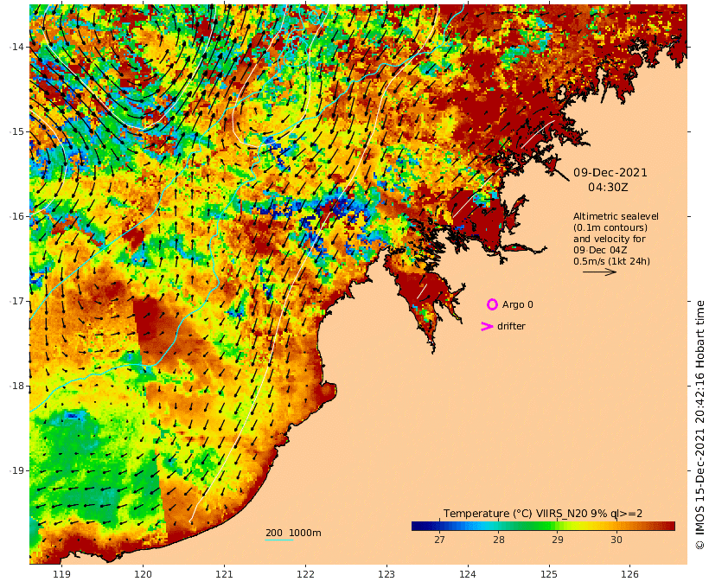Image resolution: width=709 pixels, height=588 pixels.
Task: Click the longitude axis label 124
Action: pyautogui.click(x=468, y=574)
